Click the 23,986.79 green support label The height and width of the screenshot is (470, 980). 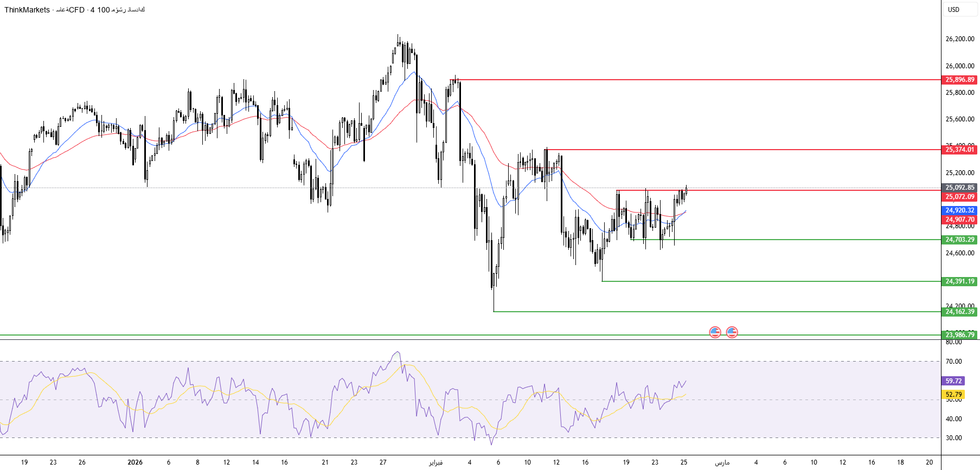(x=959, y=335)
